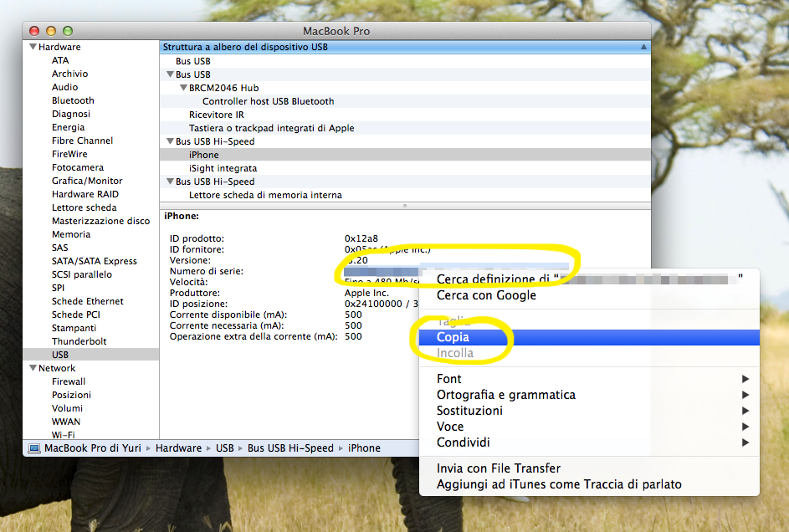Select Fibre Channel in sidebar

click(82, 141)
